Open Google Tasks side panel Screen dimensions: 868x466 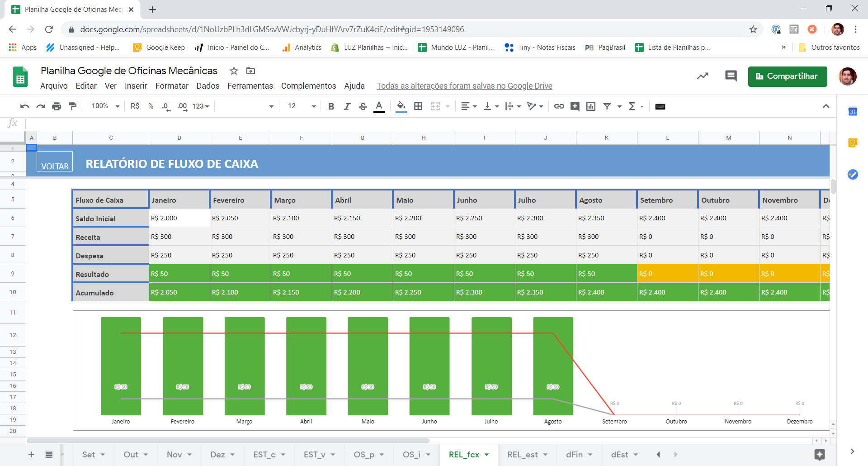853,174
